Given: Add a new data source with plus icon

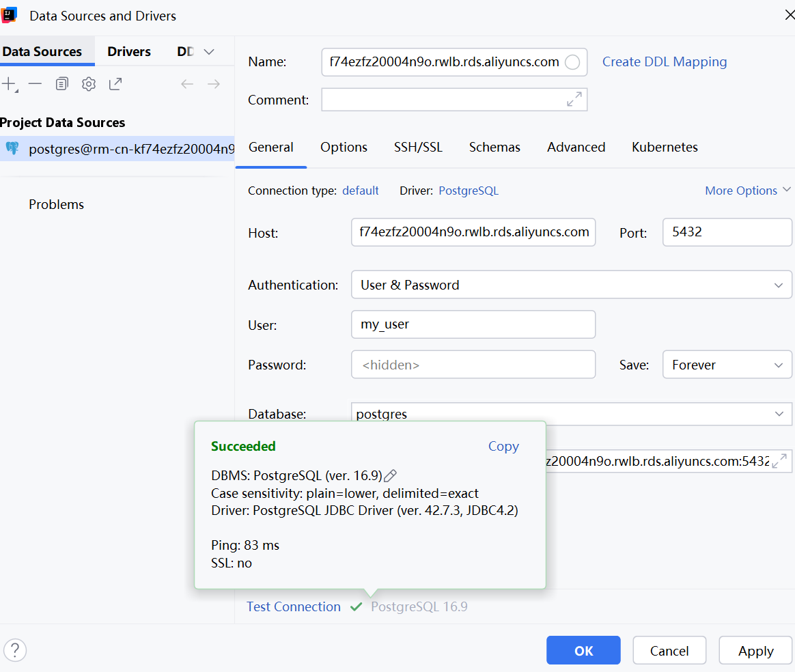Looking at the screenshot, I should click(10, 84).
